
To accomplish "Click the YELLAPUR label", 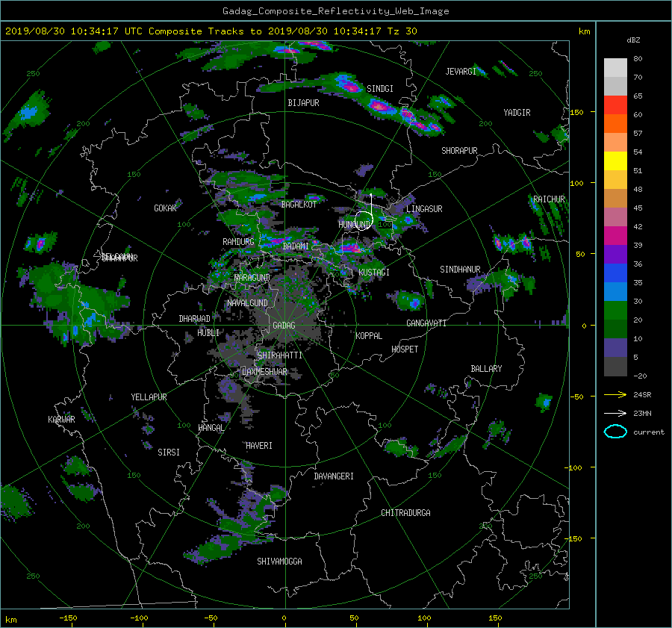I will 149,397.
